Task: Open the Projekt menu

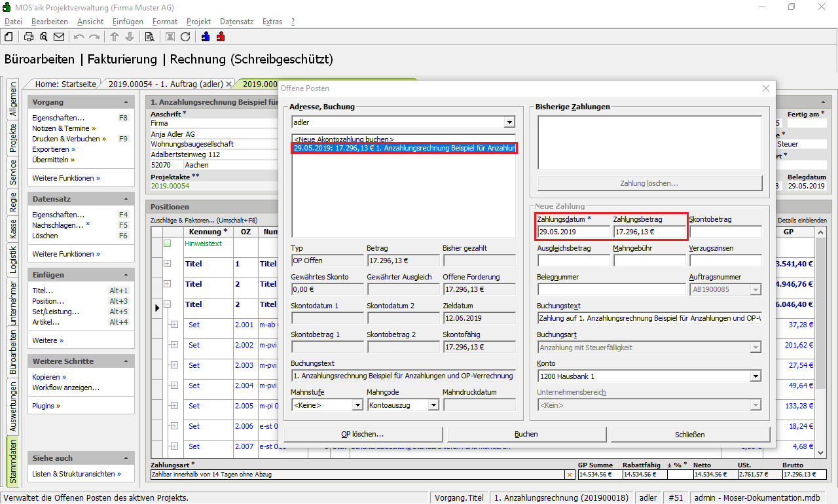Action: click(198, 22)
